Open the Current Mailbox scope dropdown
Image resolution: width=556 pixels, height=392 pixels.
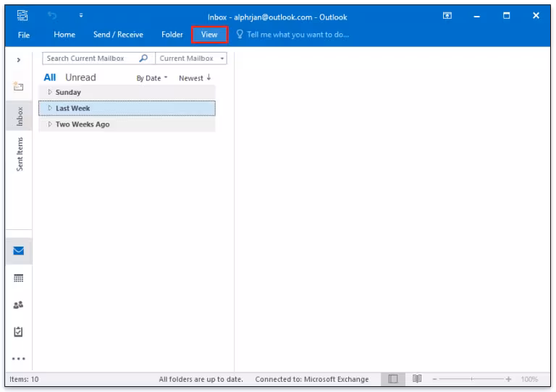191,59
